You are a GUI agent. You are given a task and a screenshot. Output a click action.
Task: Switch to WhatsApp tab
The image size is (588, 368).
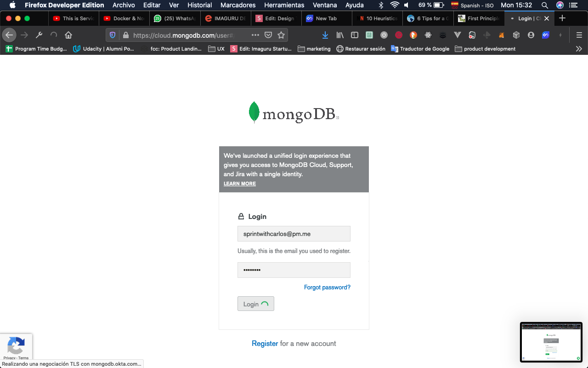(175, 18)
